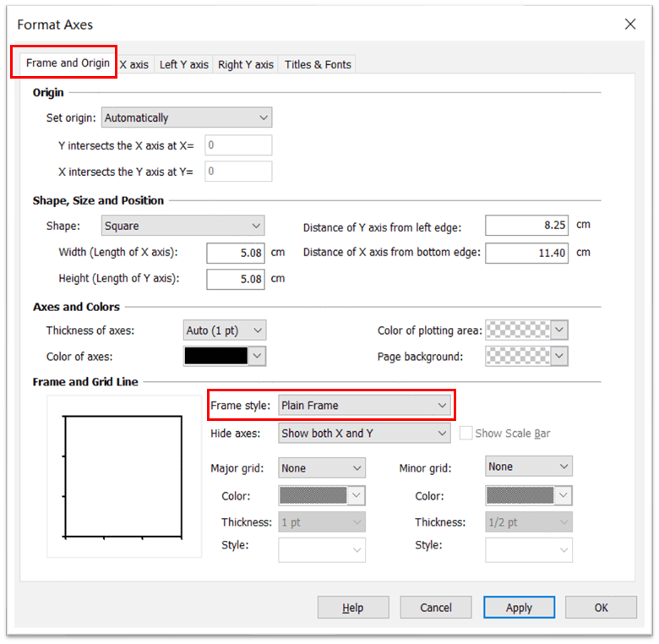
Task: Open the Minor grid dropdown
Action: 529,467
